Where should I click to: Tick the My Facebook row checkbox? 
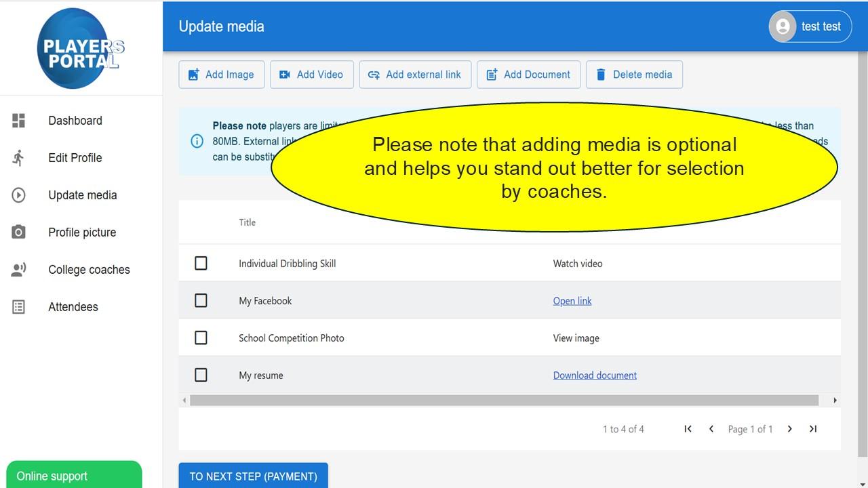point(201,300)
